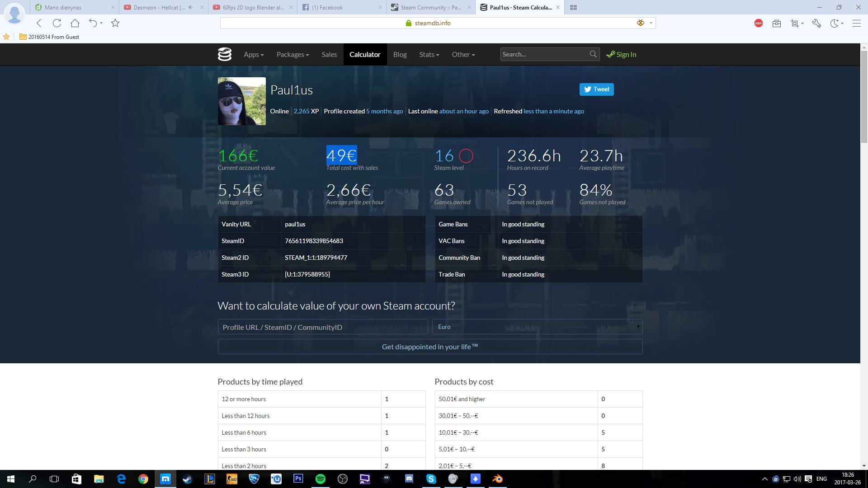Screen dimensions: 868x488
Task: Toggle night mode moon icon
Action: click(835, 23)
